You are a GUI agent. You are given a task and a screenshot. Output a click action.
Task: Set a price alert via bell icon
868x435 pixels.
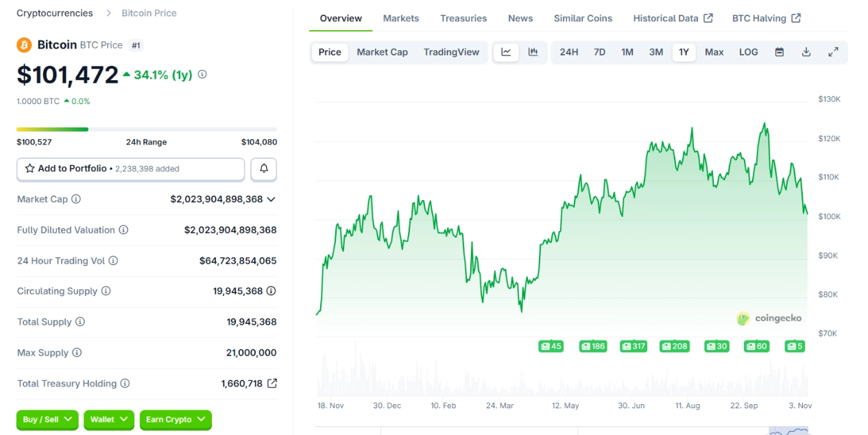pyautogui.click(x=263, y=169)
